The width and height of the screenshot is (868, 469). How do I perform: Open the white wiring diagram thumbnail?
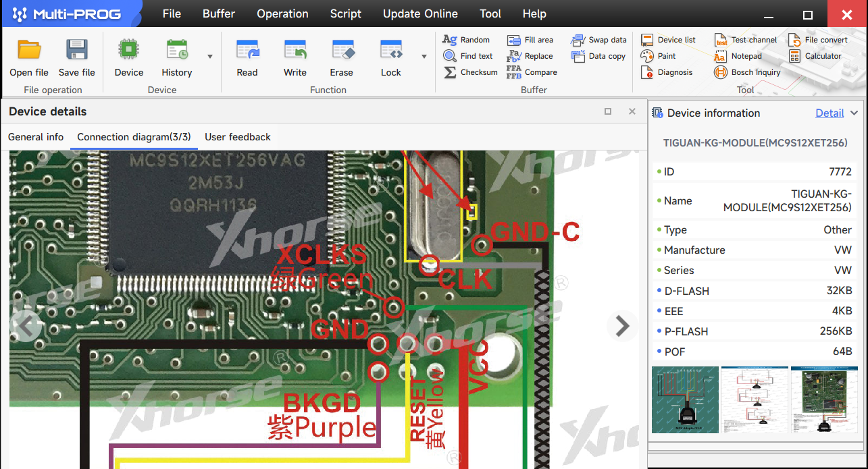pos(755,399)
